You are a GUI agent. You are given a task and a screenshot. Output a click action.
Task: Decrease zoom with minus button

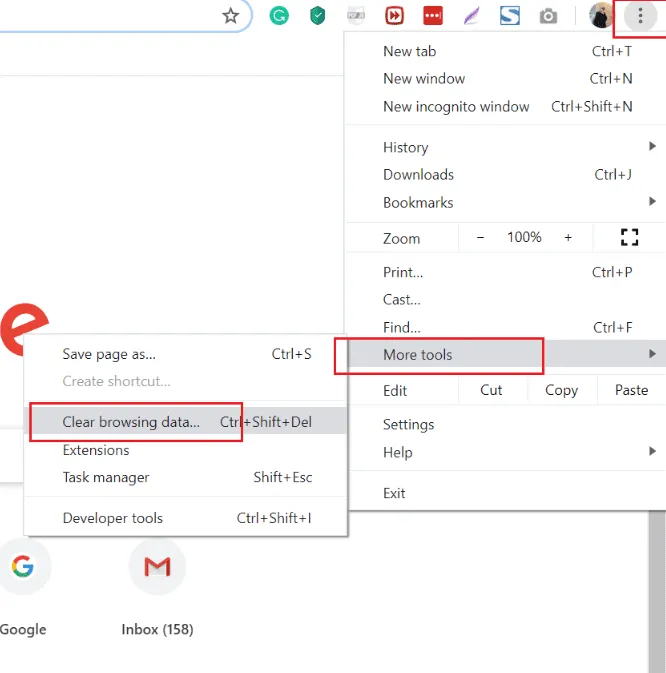pyautogui.click(x=480, y=237)
